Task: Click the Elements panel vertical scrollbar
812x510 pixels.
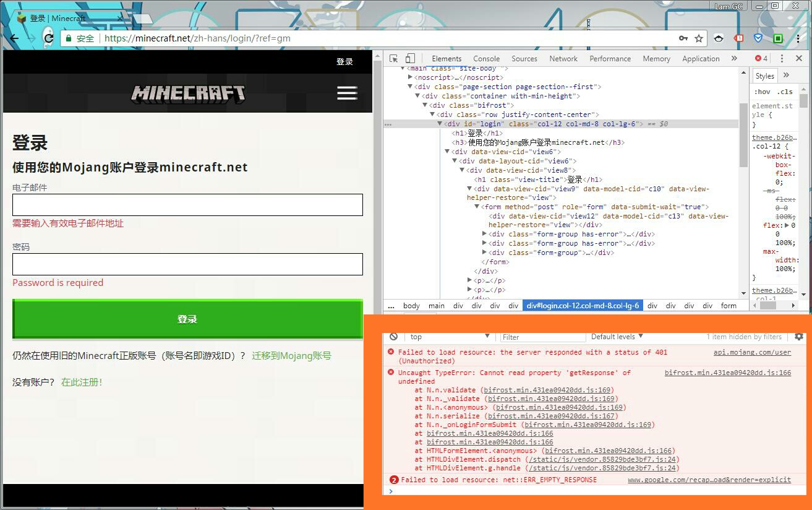Action: point(743,136)
